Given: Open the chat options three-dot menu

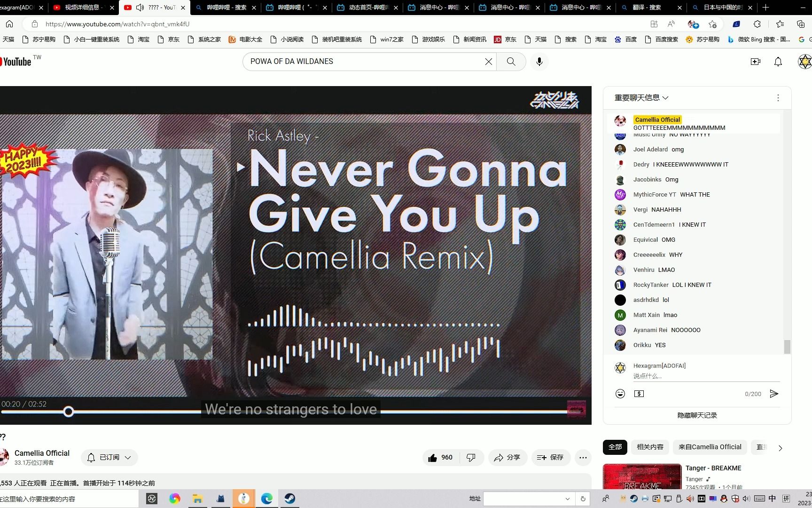Looking at the screenshot, I should click(778, 98).
